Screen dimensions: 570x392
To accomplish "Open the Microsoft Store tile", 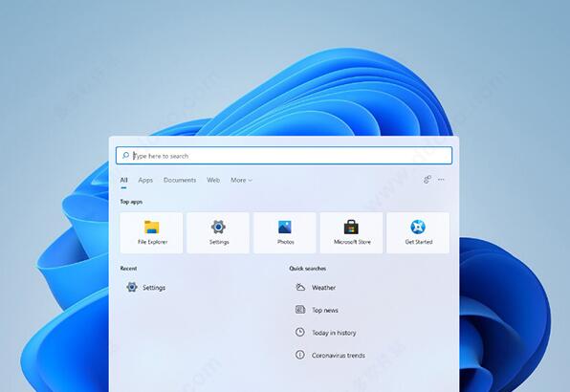I will click(352, 233).
